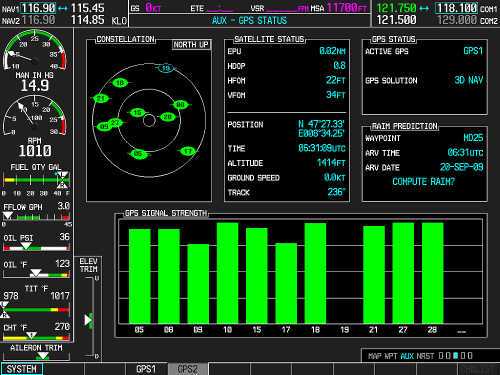Image resolution: width=500 pixels, height=375 pixels.
Task: Click the signal strength bar for satellite 17
Action: pos(286,283)
